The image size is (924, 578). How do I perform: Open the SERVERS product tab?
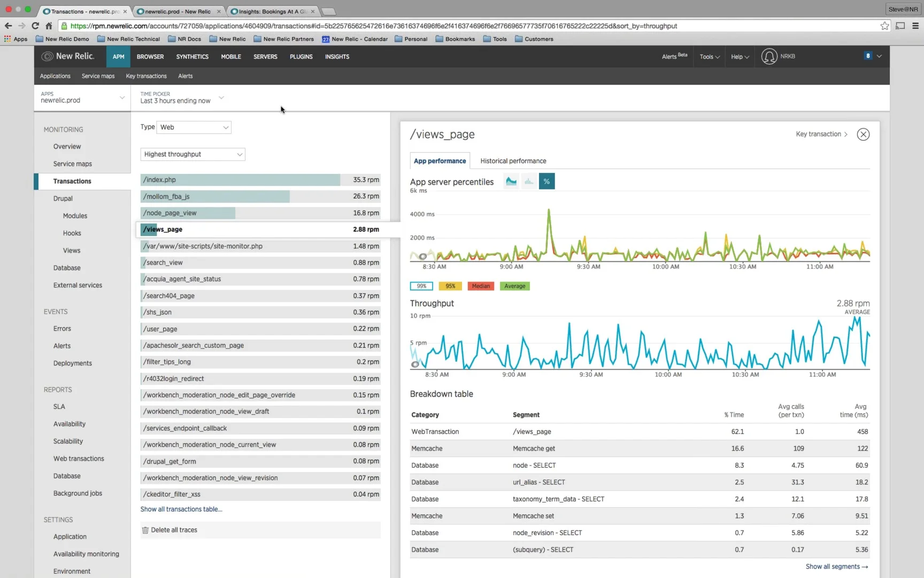pos(265,57)
